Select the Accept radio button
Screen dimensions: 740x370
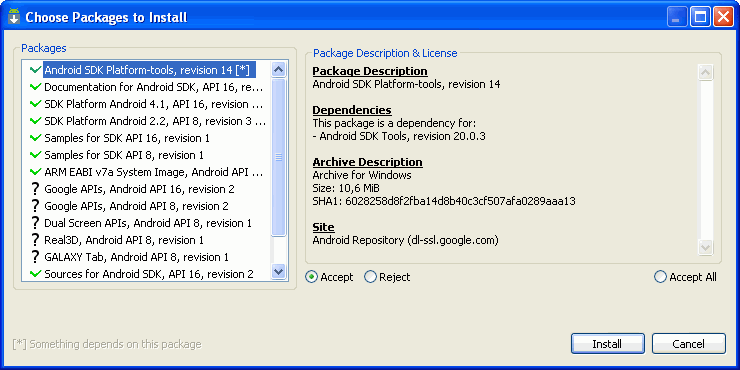[311, 277]
